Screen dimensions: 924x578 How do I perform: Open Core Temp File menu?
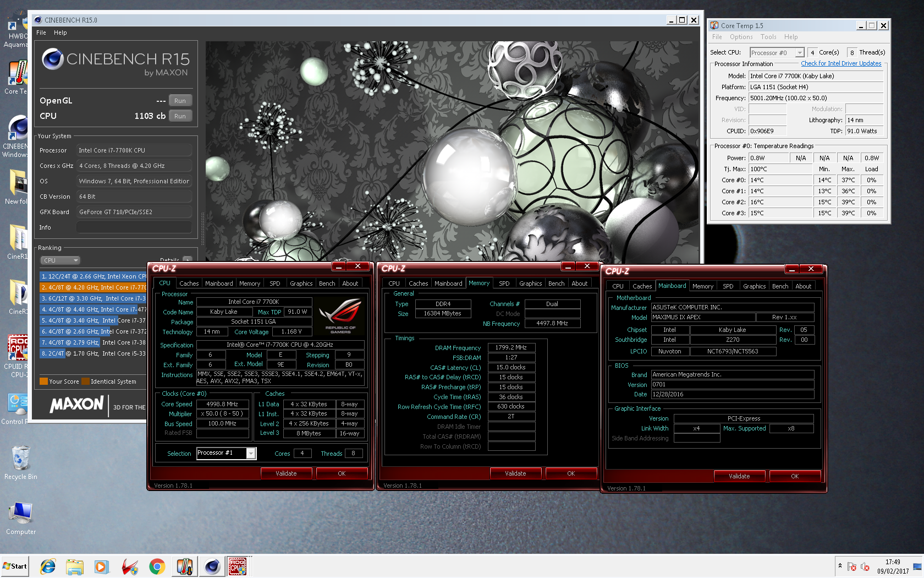pyautogui.click(x=717, y=37)
